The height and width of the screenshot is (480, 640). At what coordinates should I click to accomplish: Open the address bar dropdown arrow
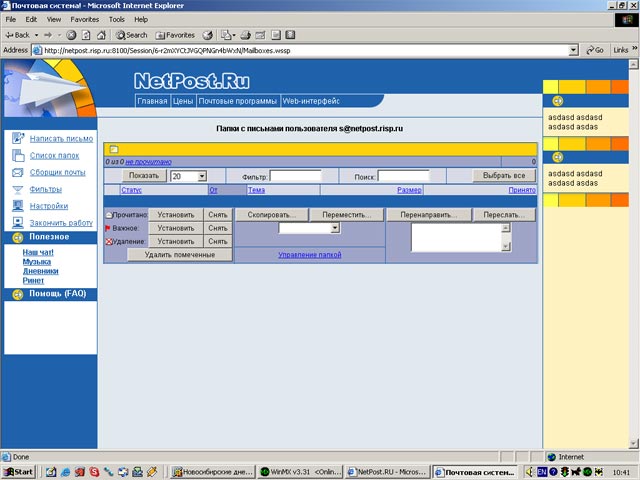[x=573, y=50]
